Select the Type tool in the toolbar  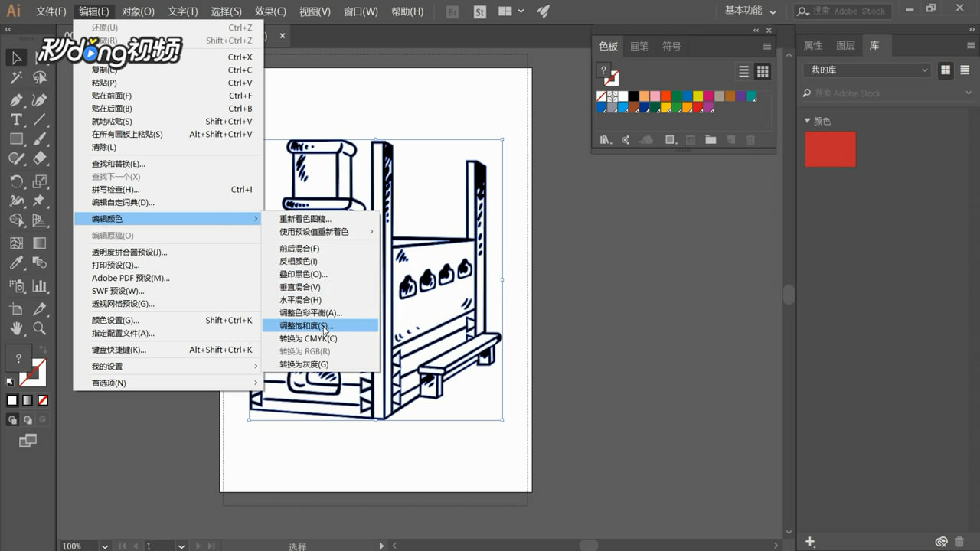16,119
